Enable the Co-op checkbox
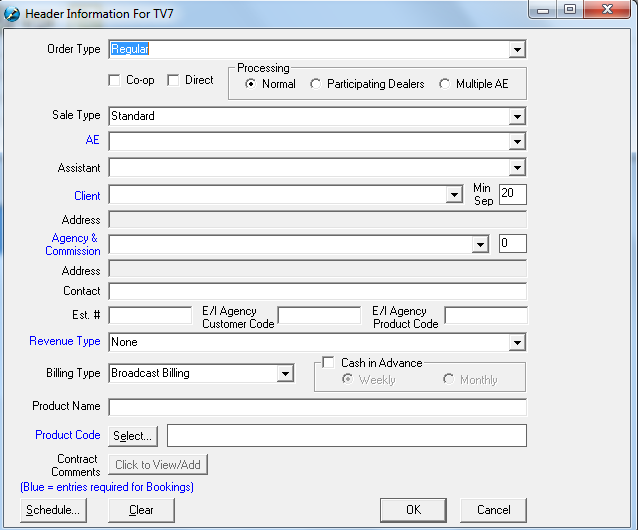638x530 pixels. [114, 80]
